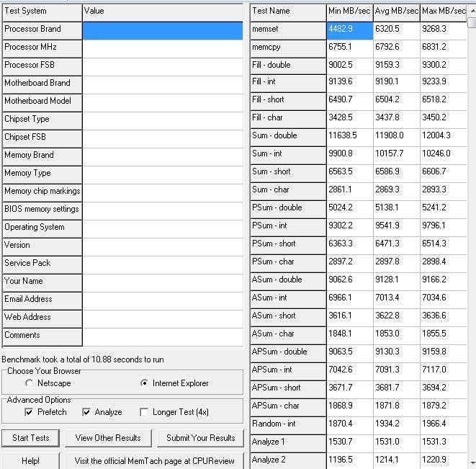The width and height of the screenshot is (476, 469).
Task: Click the Avg MB/sec column header
Action: coord(397,13)
